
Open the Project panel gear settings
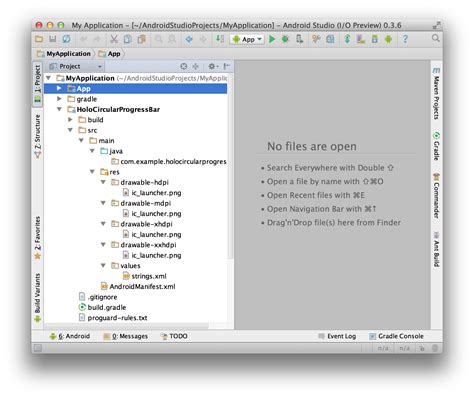point(213,66)
